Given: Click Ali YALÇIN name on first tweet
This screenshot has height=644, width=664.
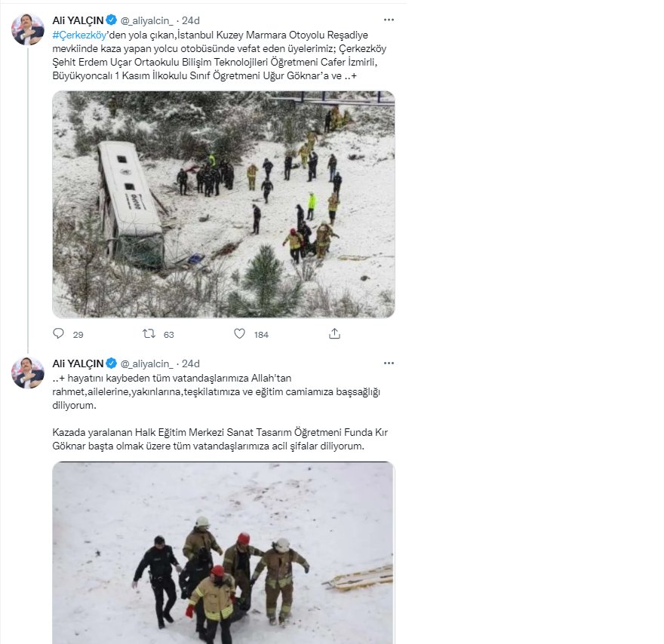Looking at the screenshot, I should point(78,20).
